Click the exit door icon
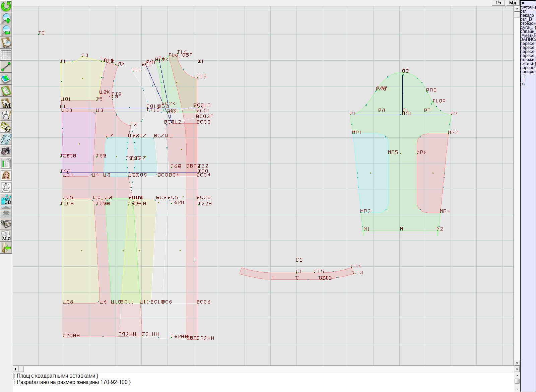This screenshot has width=536, height=392. (x=6, y=248)
